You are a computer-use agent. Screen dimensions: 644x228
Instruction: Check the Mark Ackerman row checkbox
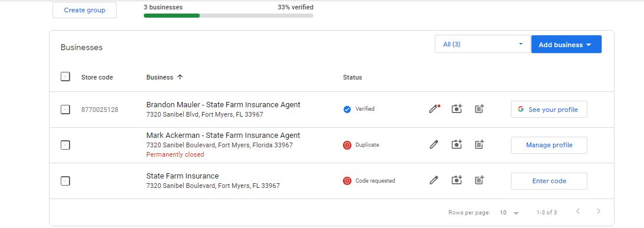pyautogui.click(x=65, y=145)
